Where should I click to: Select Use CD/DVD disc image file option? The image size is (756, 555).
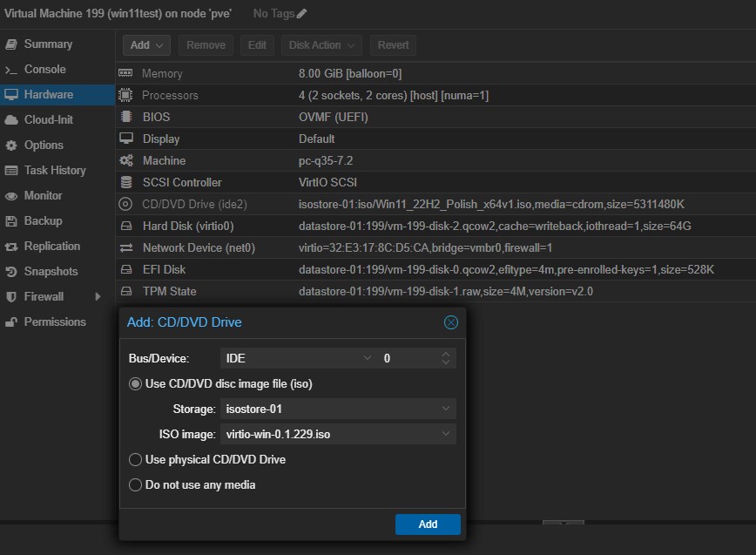[x=135, y=383]
